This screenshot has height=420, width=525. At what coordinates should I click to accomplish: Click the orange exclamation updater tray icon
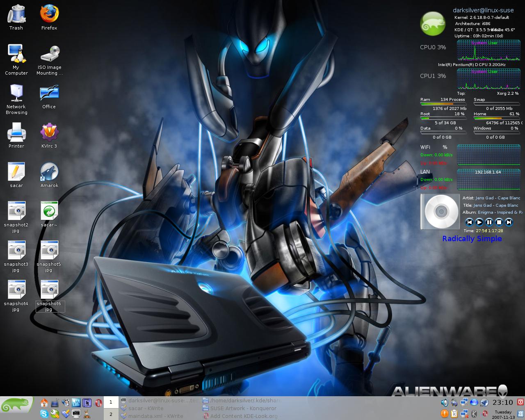(x=444, y=413)
